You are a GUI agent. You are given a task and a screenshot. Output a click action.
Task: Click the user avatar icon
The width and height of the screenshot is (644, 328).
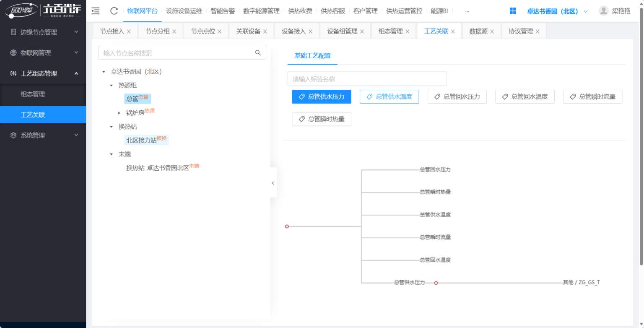pos(603,11)
